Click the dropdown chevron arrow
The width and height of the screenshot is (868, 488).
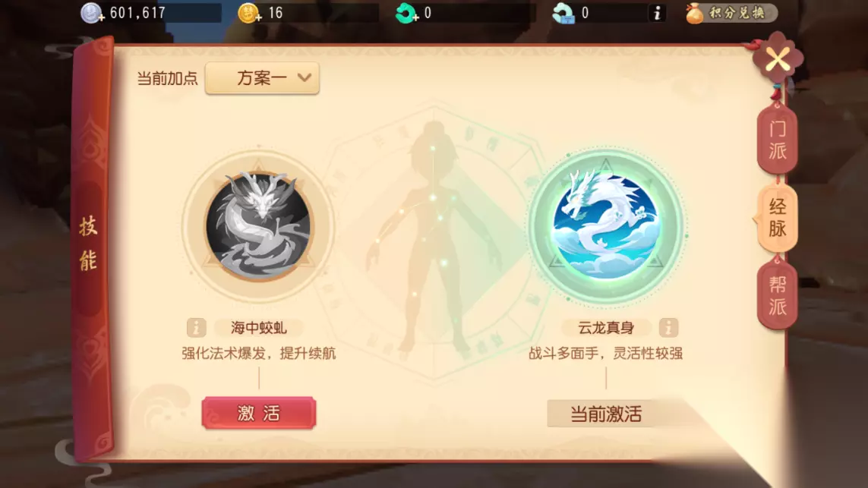(x=304, y=77)
